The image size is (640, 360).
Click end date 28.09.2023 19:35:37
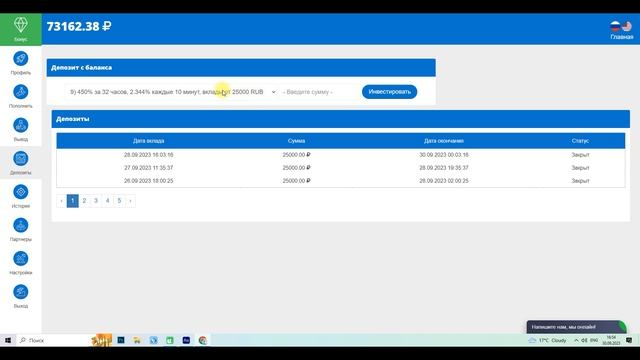point(444,168)
